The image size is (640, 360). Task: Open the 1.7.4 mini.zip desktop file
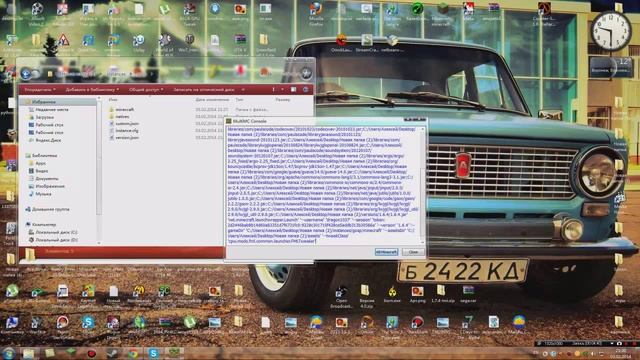click(x=442, y=294)
